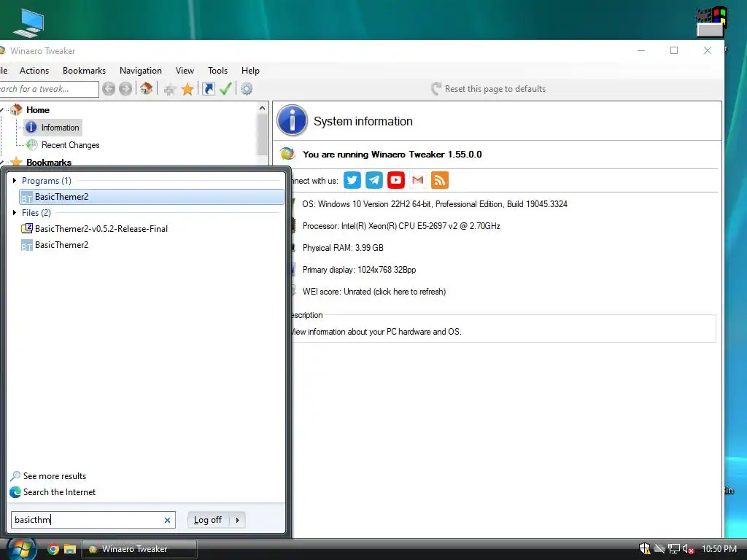Click Search the Internet link

[60, 492]
